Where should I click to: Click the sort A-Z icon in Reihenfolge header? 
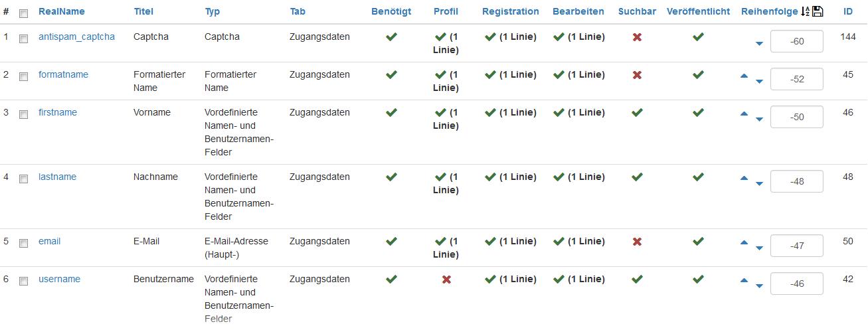coord(805,11)
